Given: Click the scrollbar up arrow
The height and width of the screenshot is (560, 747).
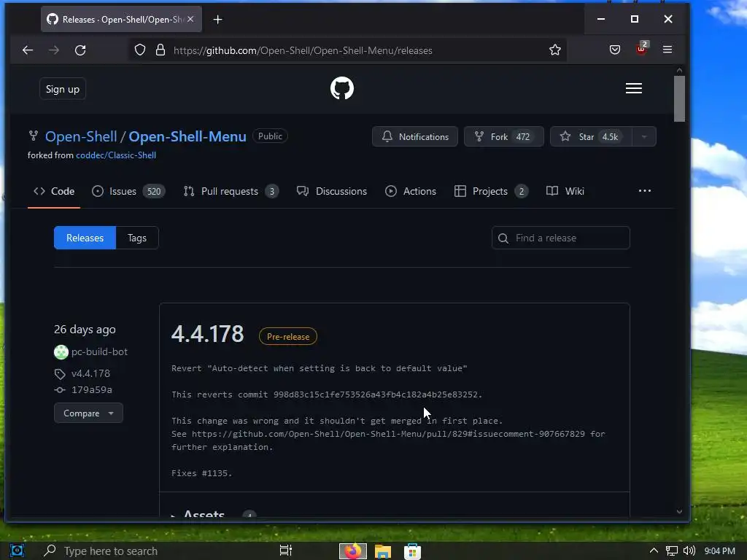Looking at the screenshot, I should [679, 71].
